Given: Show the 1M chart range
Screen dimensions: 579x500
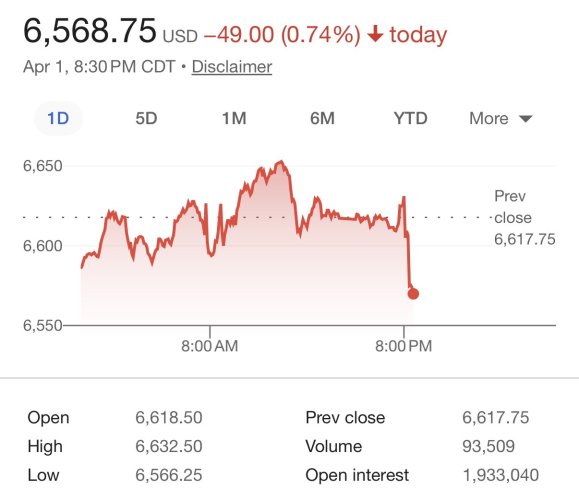Looking at the screenshot, I should tap(234, 119).
